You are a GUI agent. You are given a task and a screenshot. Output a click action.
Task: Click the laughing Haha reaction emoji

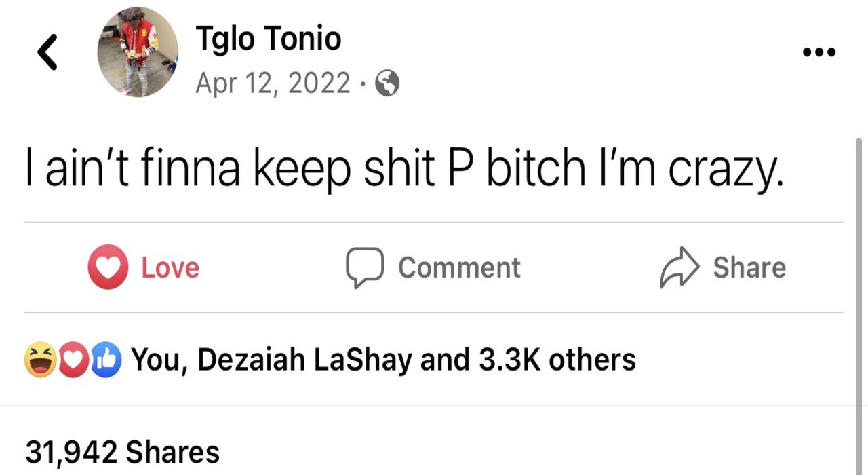[41, 360]
